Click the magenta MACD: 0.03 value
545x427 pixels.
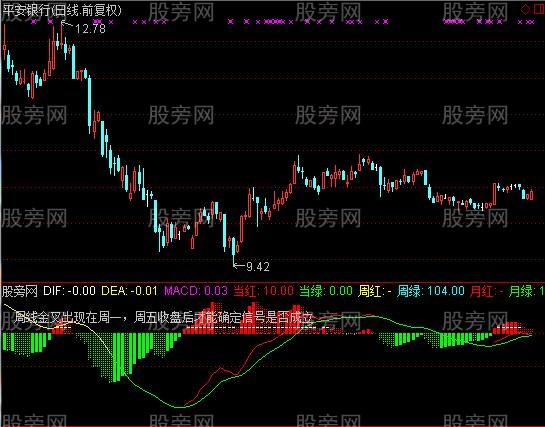pyautogui.click(x=196, y=291)
